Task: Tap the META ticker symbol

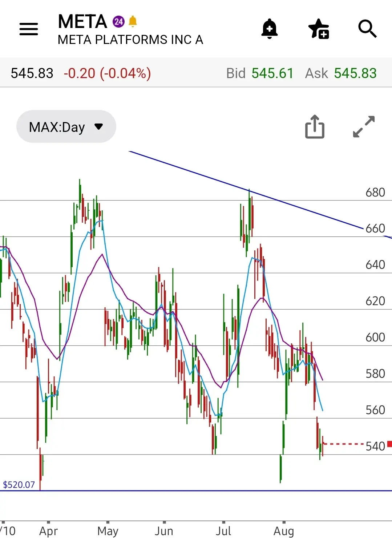Action: point(82,22)
